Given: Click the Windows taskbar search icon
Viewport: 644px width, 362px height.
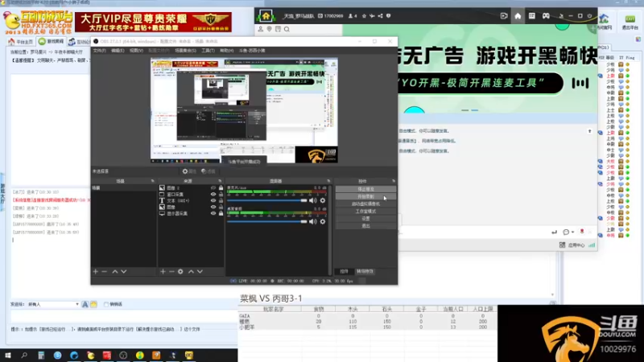Looking at the screenshot, I should 24,356.
